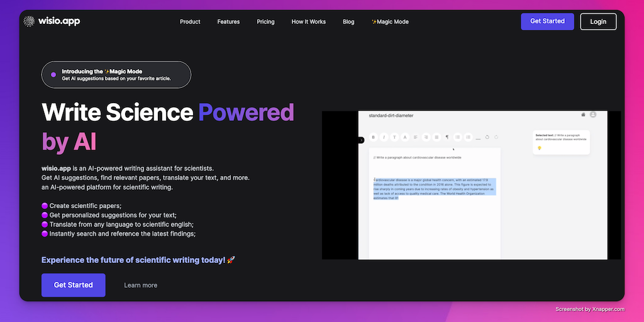Select the T text-style icon
Viewport: 644px width, 322px height.
click(395, 137)
